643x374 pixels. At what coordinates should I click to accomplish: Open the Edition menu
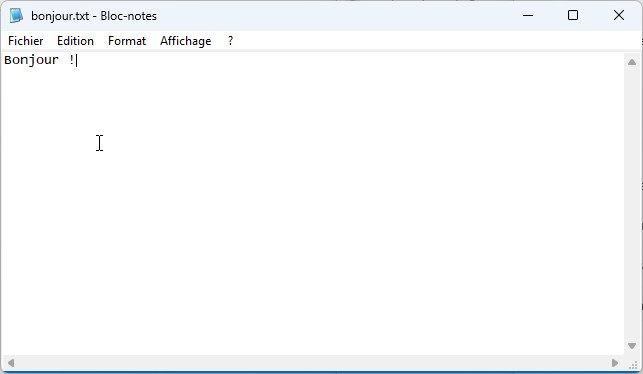click(x=75, y=41)
